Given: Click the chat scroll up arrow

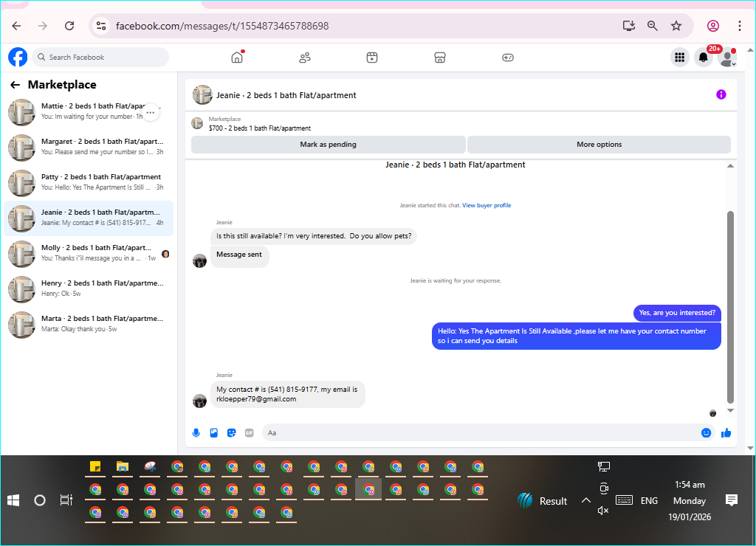Looking at the screenshot, I should [x=730, y=166].
